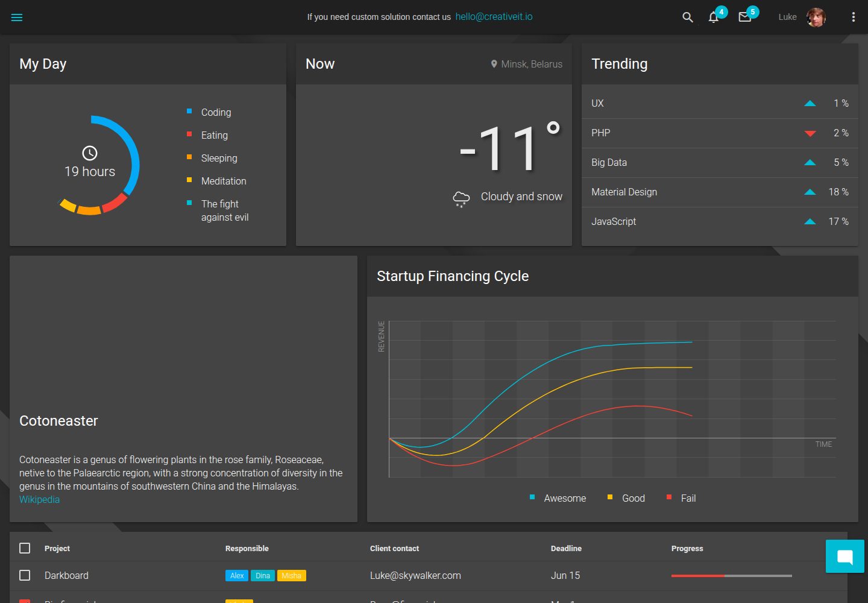Click the Client contact column header
The height and width of the screenshot is (603, 868).
pyautogui.click(x=394, y=548)
